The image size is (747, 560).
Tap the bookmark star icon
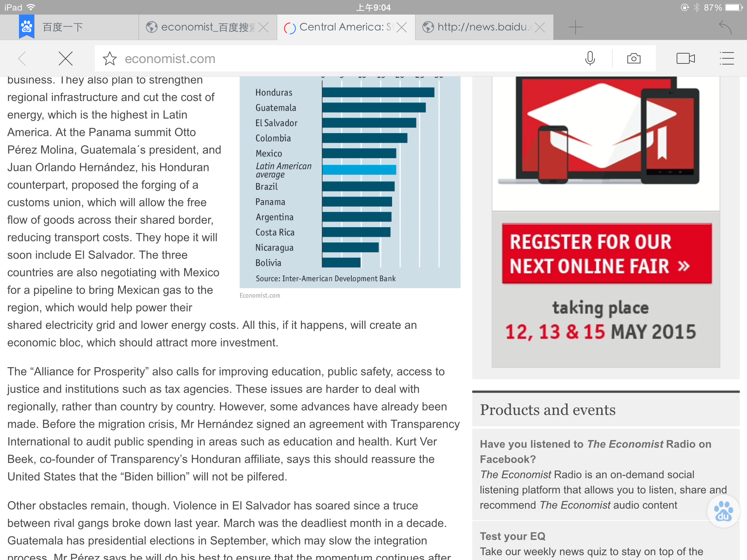click(109, 59)
